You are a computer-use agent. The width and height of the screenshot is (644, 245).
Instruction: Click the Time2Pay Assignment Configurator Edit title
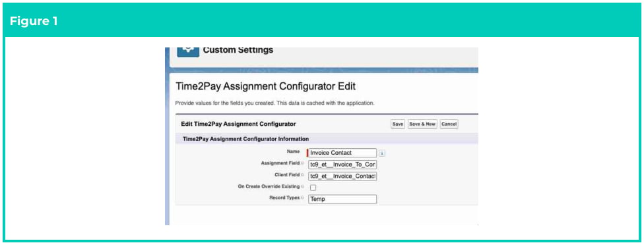coord(265,86)
